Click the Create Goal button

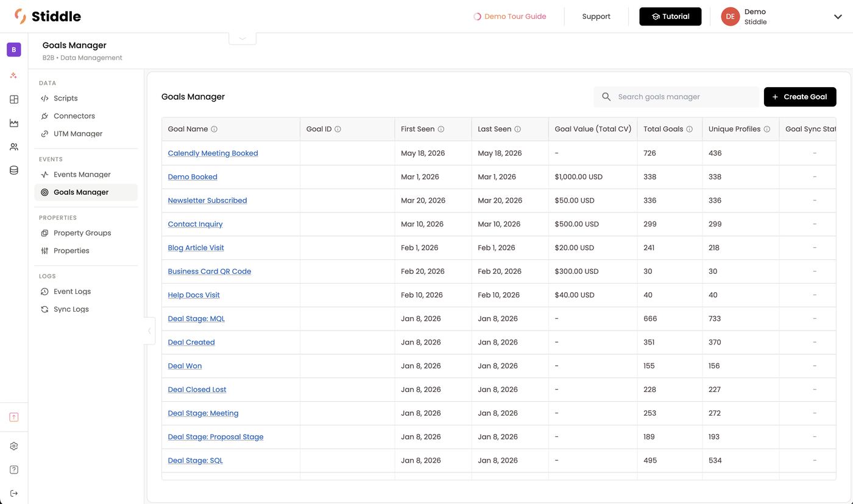pos(800,97)
